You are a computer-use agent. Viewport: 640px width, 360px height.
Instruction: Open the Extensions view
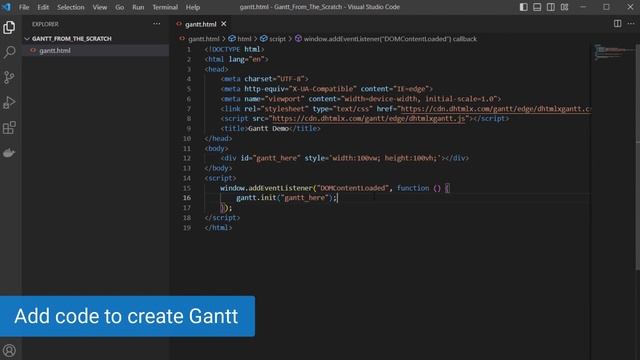pyautogui.click(x=9, y=128)
